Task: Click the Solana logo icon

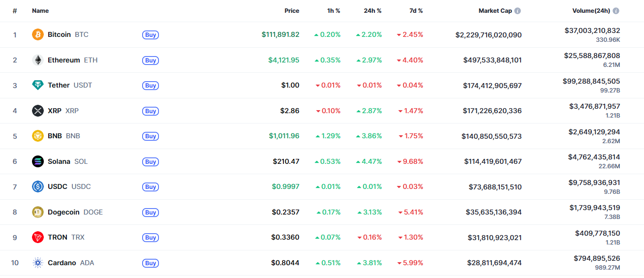Action: (x=38, y=161)
